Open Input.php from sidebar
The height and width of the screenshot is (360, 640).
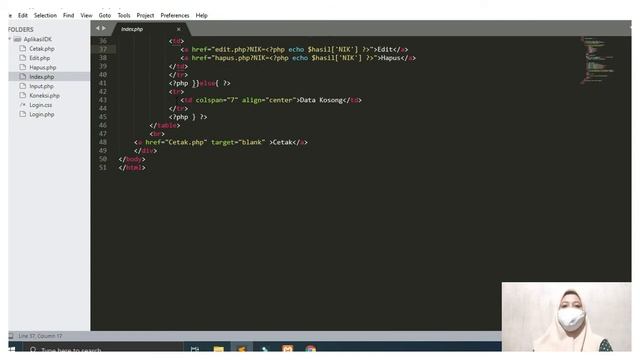(x=41, y=86)
